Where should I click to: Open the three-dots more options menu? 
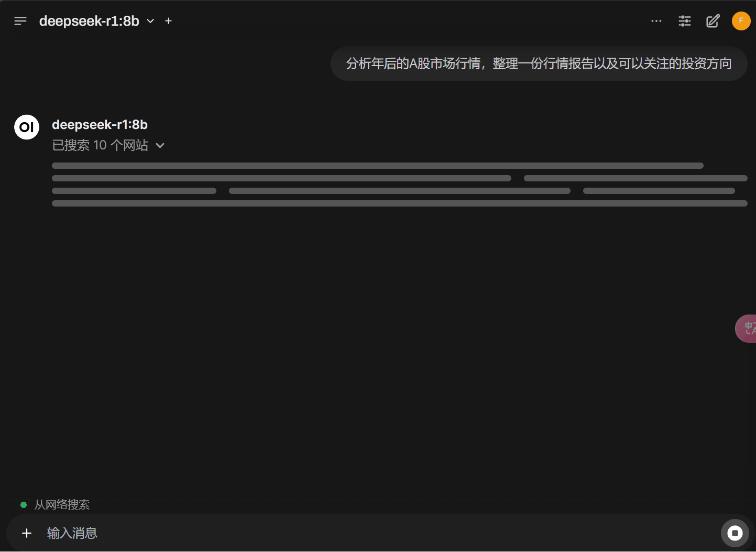click(x=656, y=21)
